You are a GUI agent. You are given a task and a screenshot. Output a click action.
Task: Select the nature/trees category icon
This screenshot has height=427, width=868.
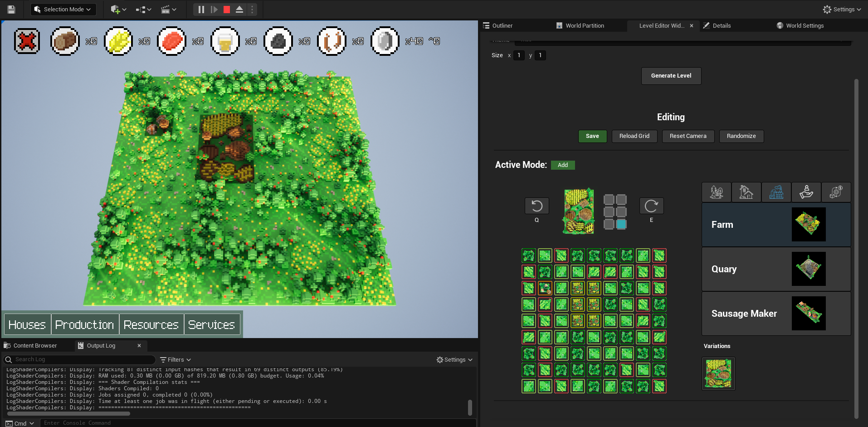click(717, 192)
